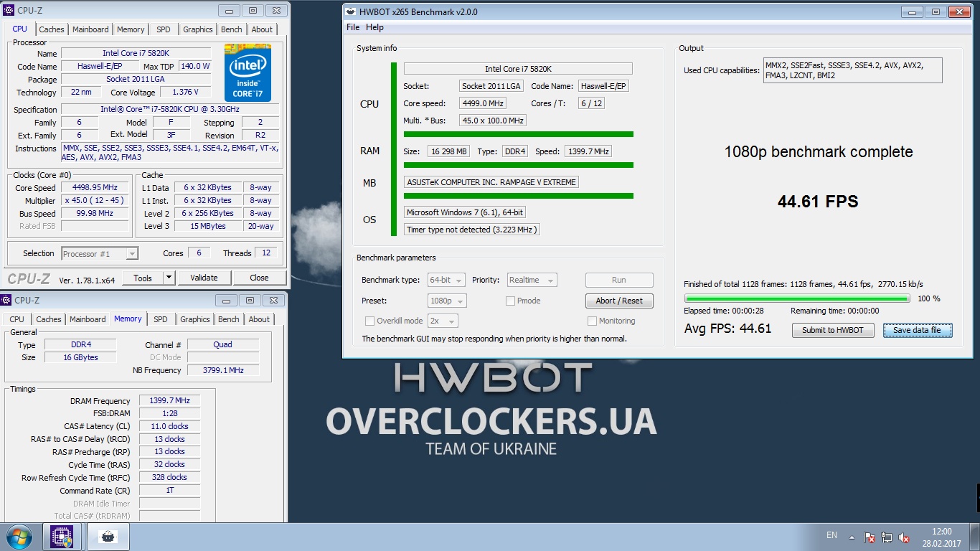Toggle the Pmode checkbox

510,301
